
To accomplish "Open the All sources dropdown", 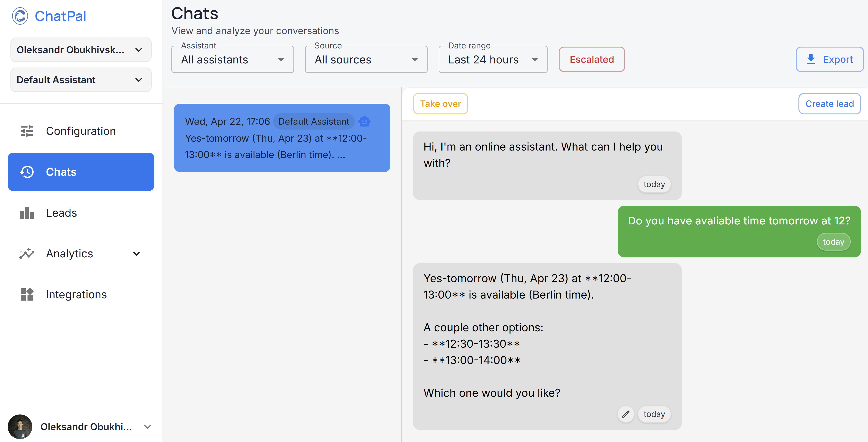I will [x=366, y=60].
